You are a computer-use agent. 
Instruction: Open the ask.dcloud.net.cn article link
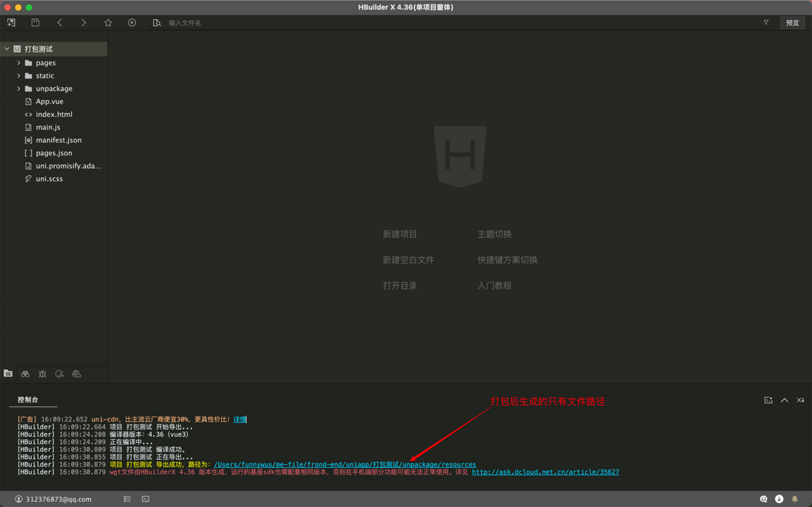coord(546,472)
